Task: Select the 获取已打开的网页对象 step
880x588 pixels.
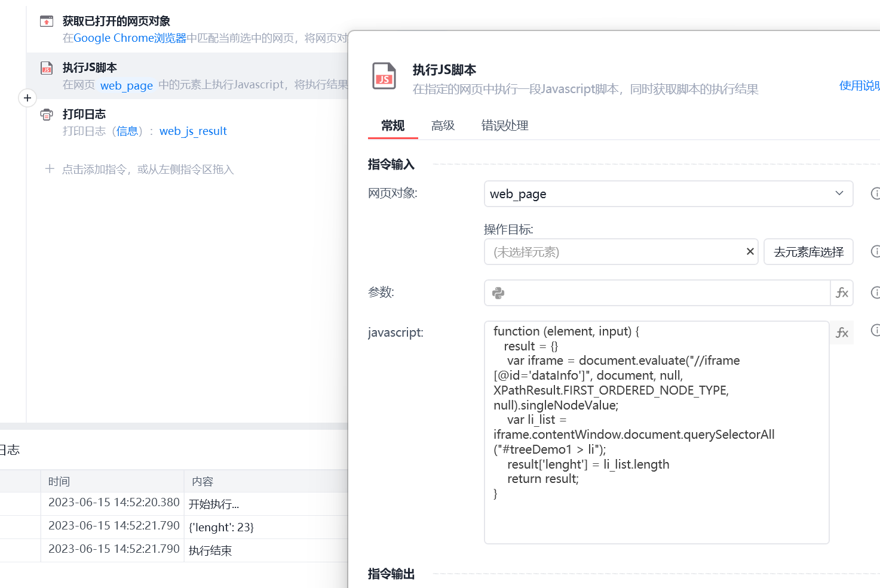Action: click(188, 29)
